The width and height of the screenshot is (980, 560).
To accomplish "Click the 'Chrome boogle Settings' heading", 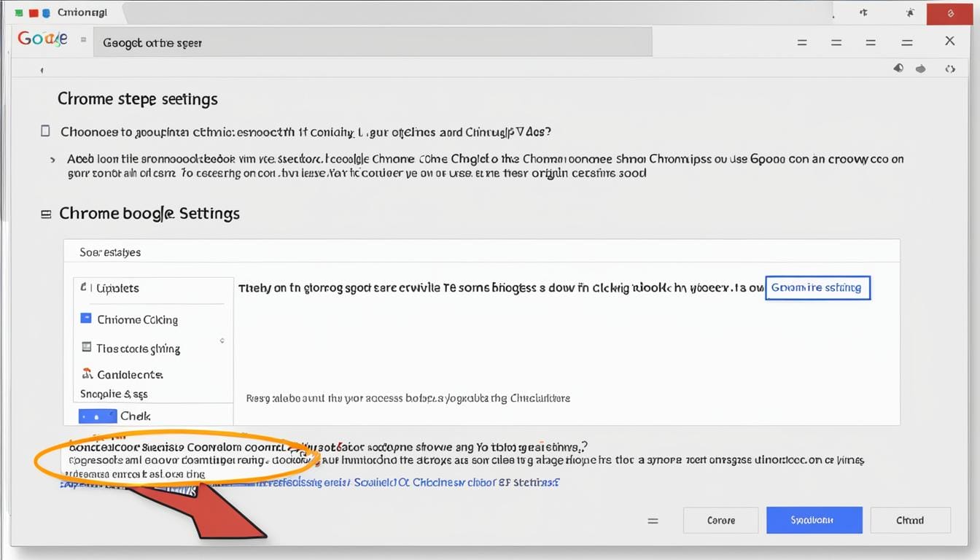I will (x=149, y=214).
